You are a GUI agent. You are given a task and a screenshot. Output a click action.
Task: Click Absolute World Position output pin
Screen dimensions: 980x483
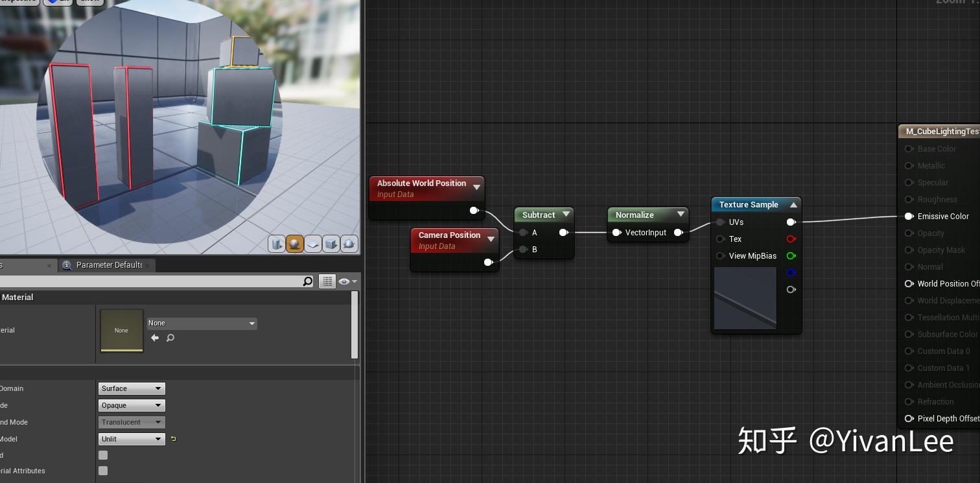(474, 210)
